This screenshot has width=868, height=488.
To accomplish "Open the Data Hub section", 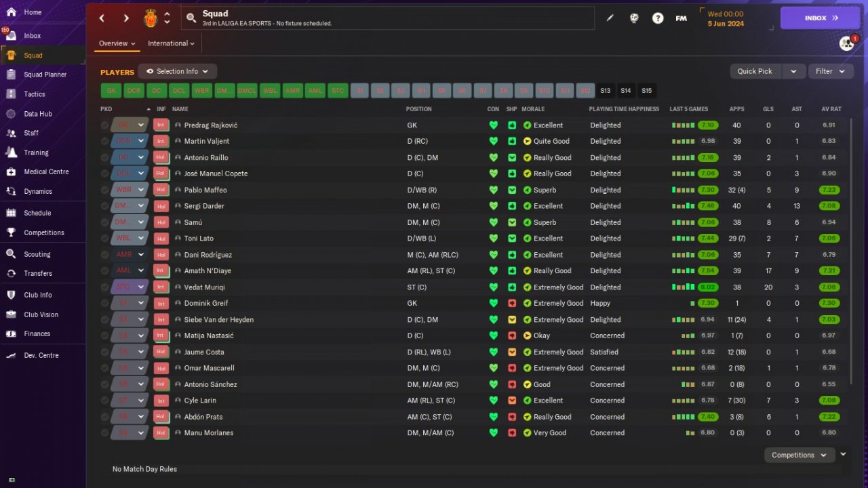I will pyautogui.click(x=38, y=114).
